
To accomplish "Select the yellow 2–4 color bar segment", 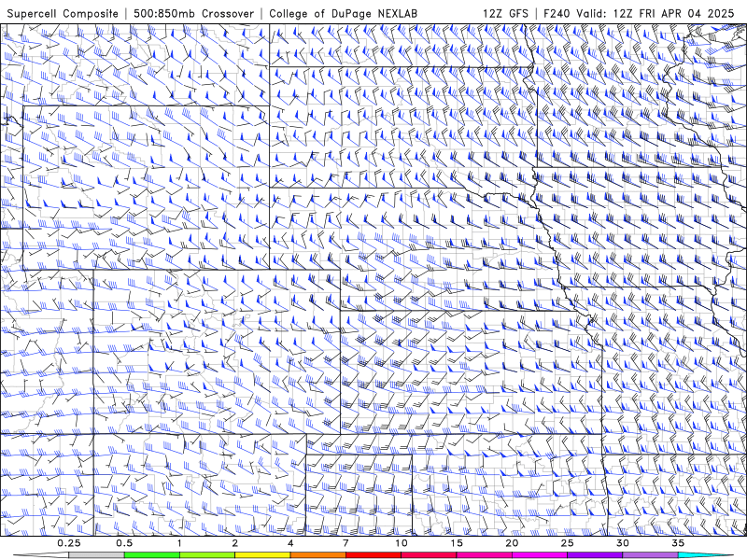I will tap(262, 555).
